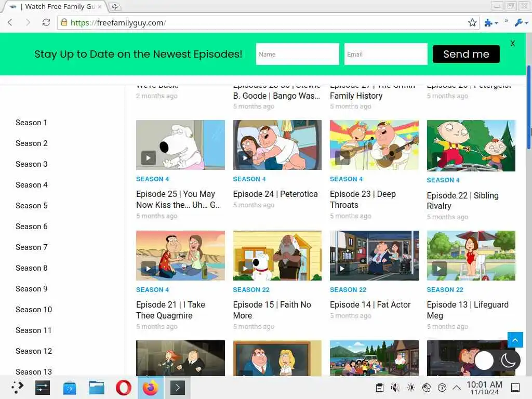The height and width of the screenshot is (399, 532).
Task: Go back to the previous page
Action: point(10,23)
